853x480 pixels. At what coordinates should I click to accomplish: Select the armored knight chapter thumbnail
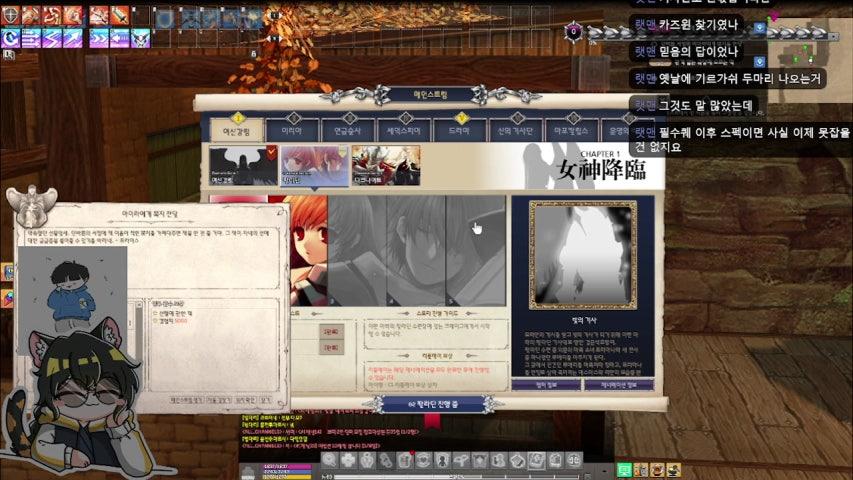click(386, 165)
